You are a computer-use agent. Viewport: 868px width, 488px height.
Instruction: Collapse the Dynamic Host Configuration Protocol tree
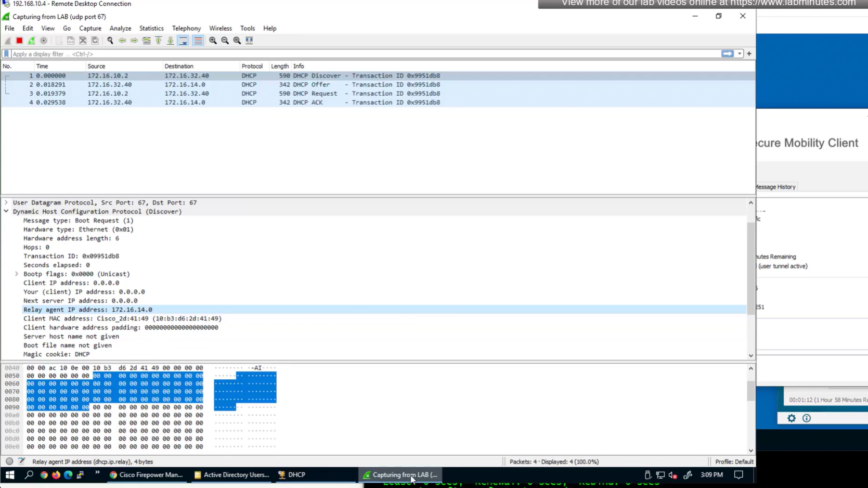[6, 212]
